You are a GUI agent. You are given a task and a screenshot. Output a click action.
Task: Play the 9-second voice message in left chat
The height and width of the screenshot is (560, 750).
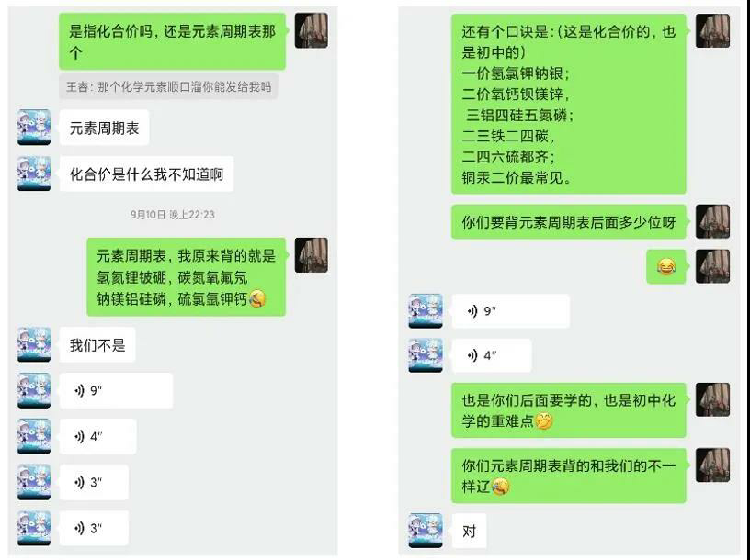[116, 391]
